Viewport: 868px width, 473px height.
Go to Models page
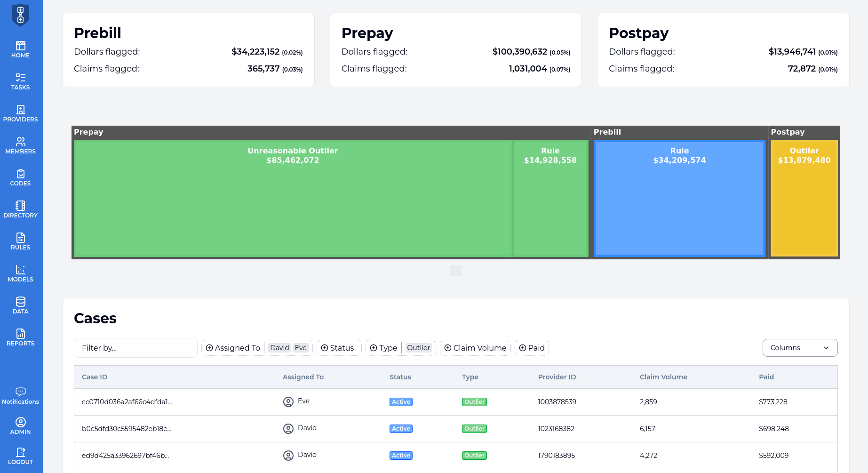coord(20,273)
